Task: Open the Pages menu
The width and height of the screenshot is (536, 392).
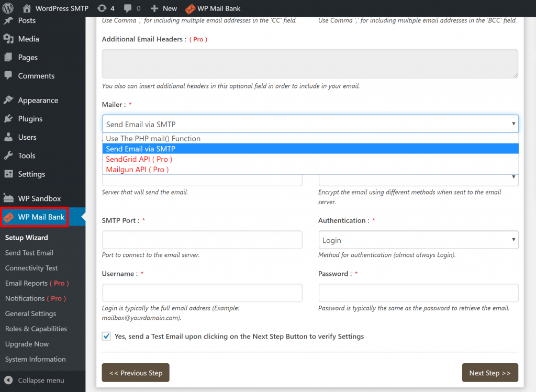Action: [28, 58]
